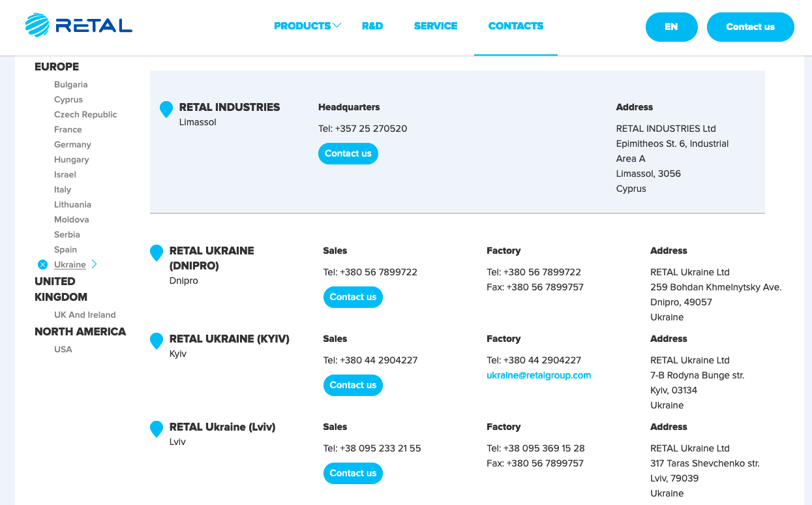Click the RETAL UKRAINE (DNIPRO) title
The height and width of the screenshot is (505, 812).
(x=212, y=258)
